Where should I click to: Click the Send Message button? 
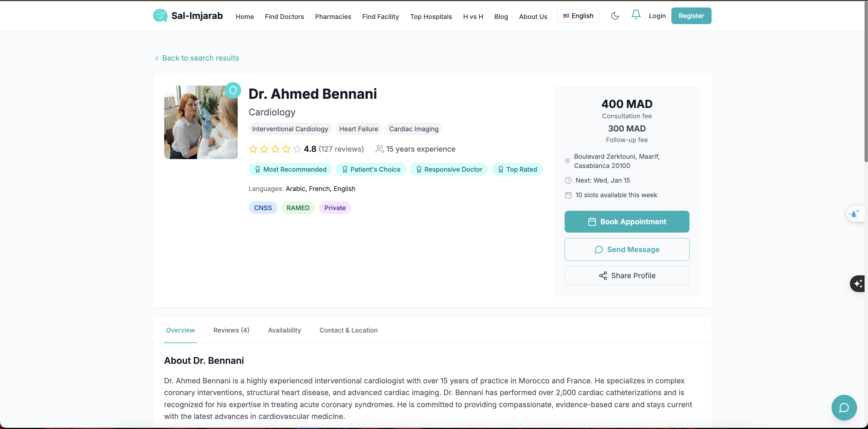point(626,249)
